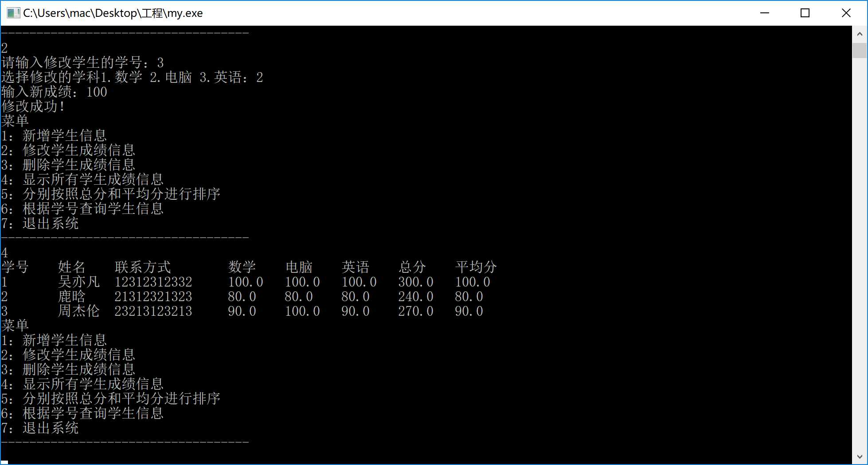Click the 修改成功！ message
The image size is (868, 465).
pyautogui.click(x=33, y=107)
